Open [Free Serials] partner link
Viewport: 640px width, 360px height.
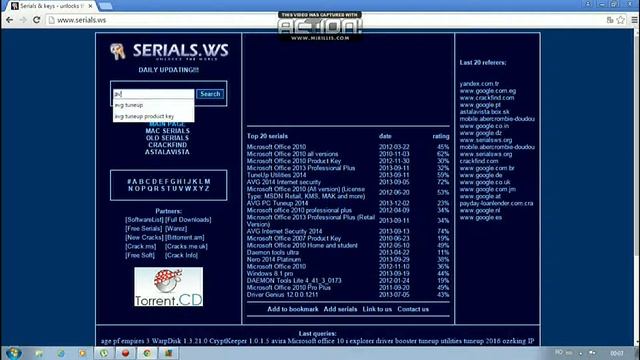coord(144,229)
